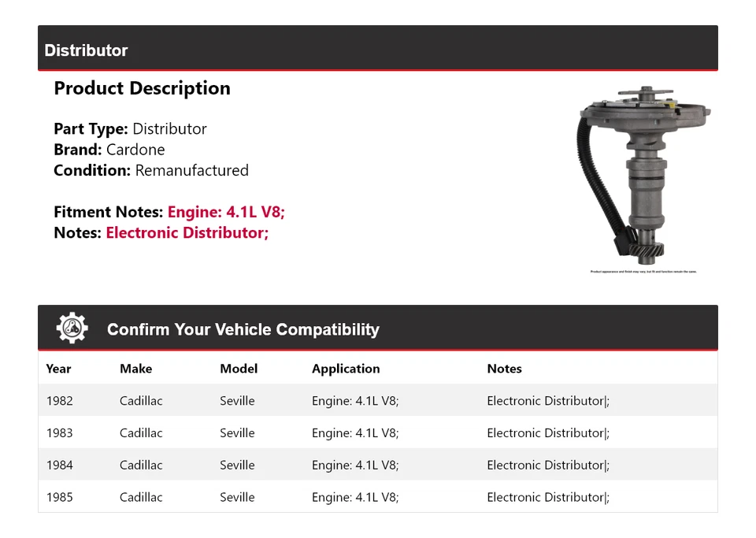Click the Engine: 4.1L V8 fitment note
The image size is (756, 538).
point(225,212)
